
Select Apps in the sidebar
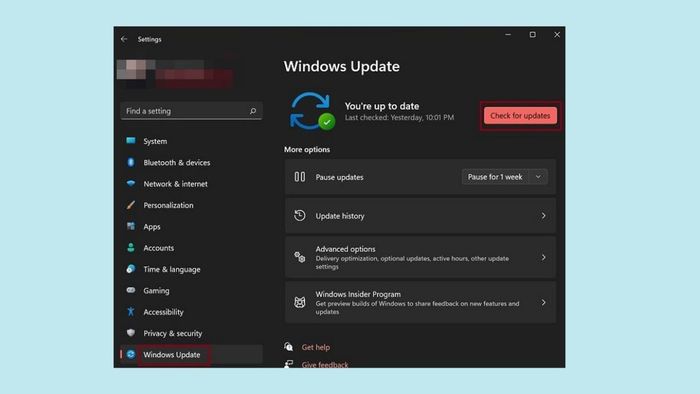(191, 227)
